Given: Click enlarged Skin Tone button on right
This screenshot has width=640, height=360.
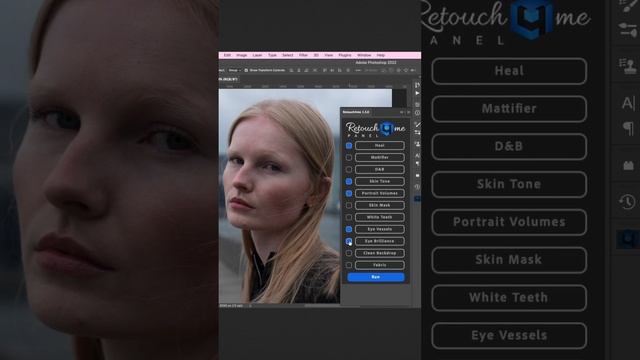Looking at the screenshot, I should 509,184.
